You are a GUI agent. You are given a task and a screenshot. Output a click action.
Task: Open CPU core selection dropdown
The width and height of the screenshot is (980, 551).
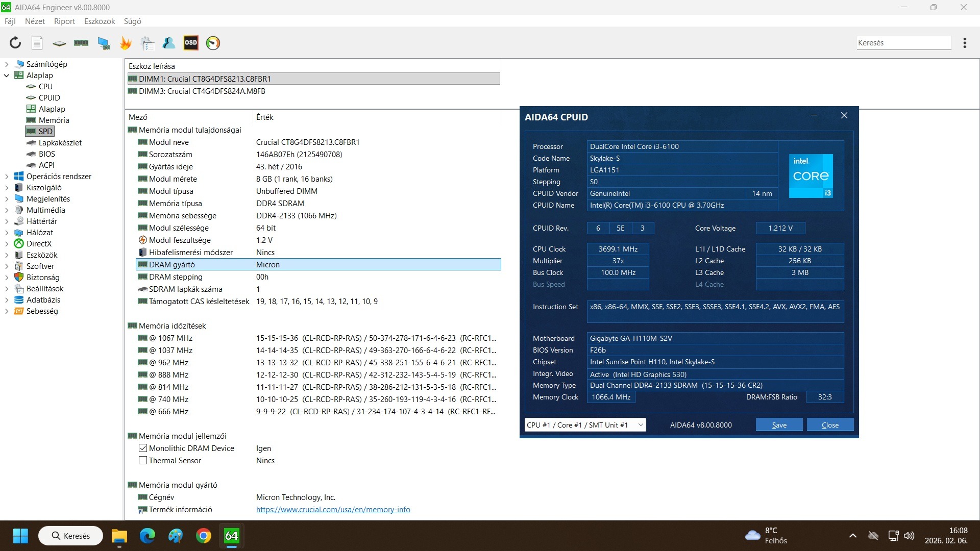[585, 425]
